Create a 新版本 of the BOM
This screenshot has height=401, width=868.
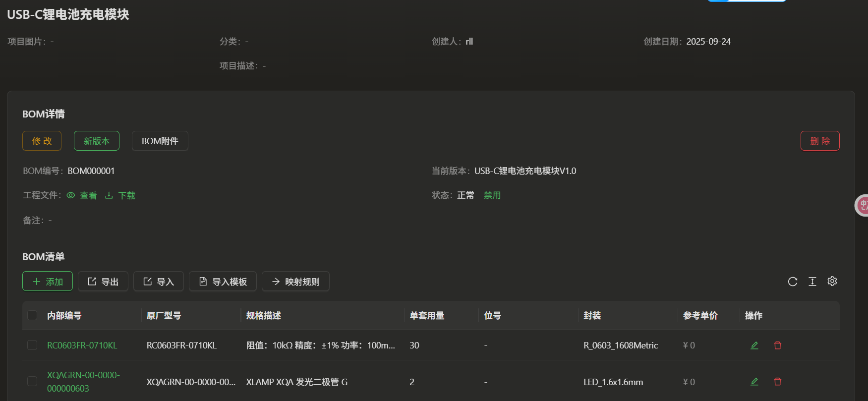[x=97, y=141]
